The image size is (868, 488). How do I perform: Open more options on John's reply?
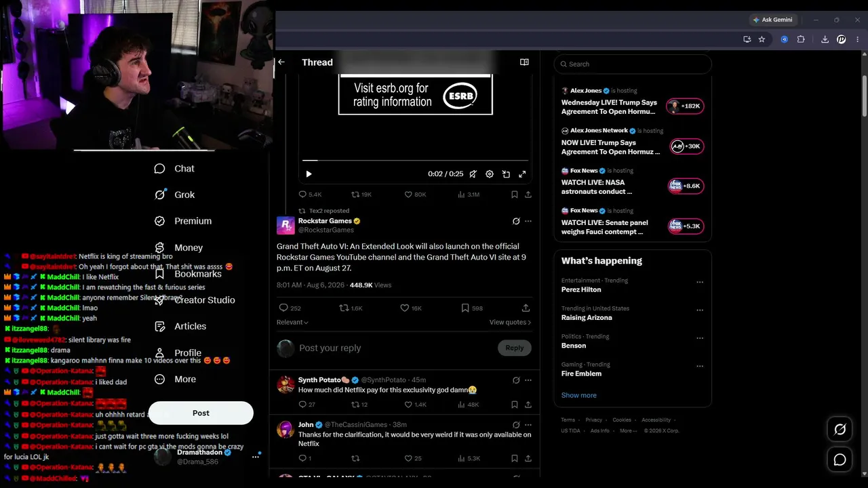528,425
